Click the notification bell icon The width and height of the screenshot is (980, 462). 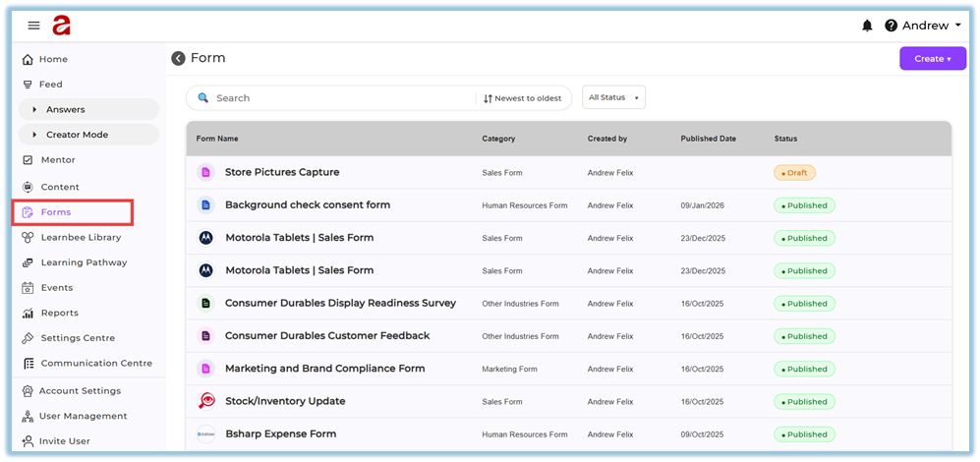pyautogui.click(x=867, y=26)
